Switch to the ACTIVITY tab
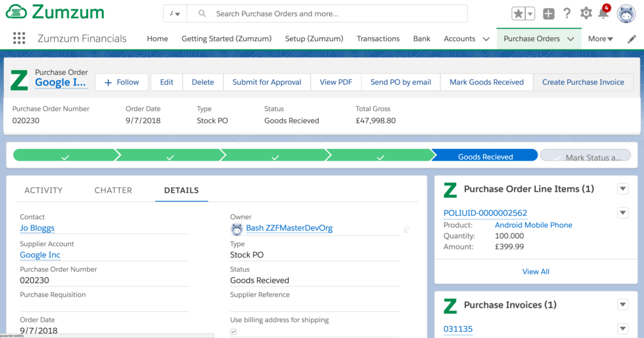Screen dimensions: 644x338 point(43,190)
